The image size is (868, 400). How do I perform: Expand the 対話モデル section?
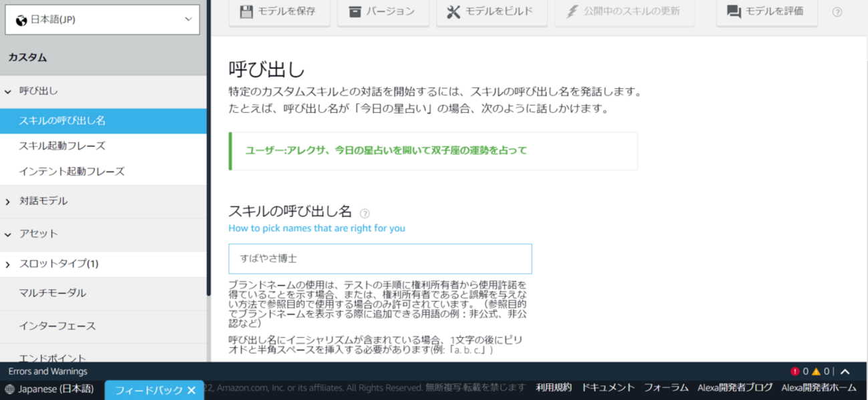pos(8,202)
